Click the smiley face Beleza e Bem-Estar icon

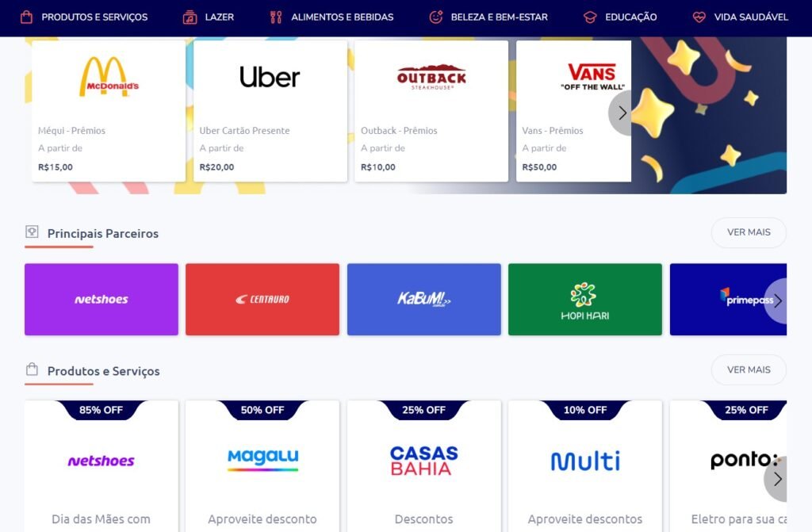436,17
